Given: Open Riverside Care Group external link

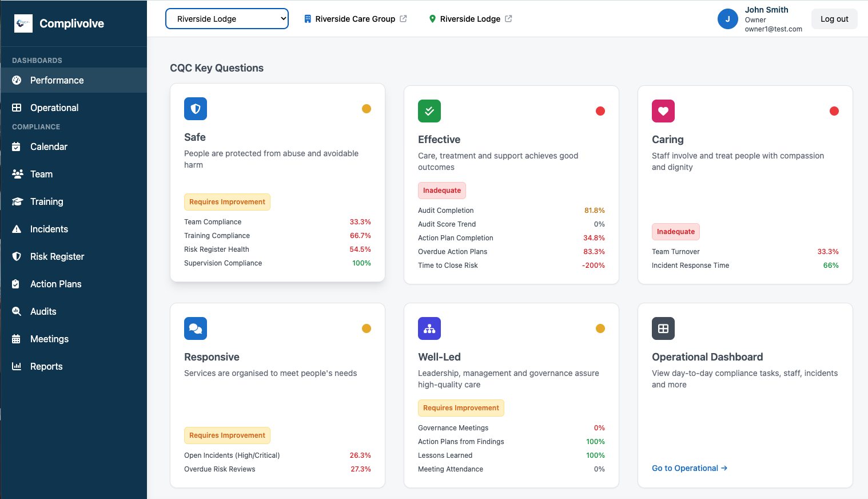Looking at the screenshot, I should (355, 19).
